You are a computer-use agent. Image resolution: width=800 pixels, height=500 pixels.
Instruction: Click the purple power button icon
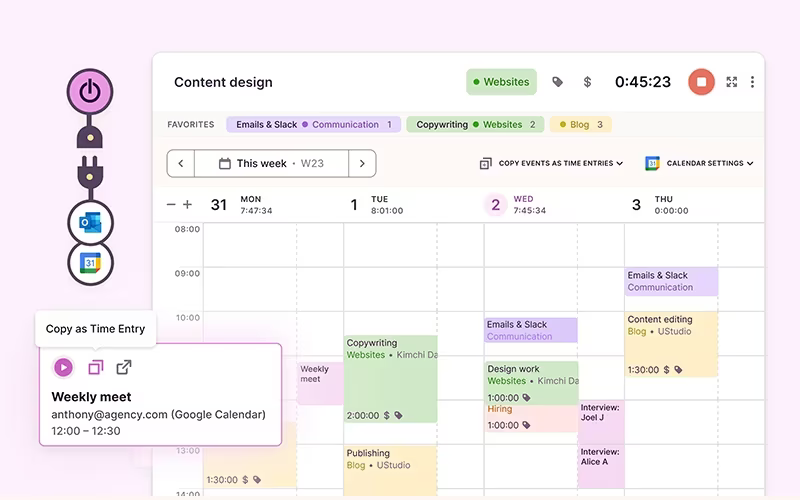point(90,92)
